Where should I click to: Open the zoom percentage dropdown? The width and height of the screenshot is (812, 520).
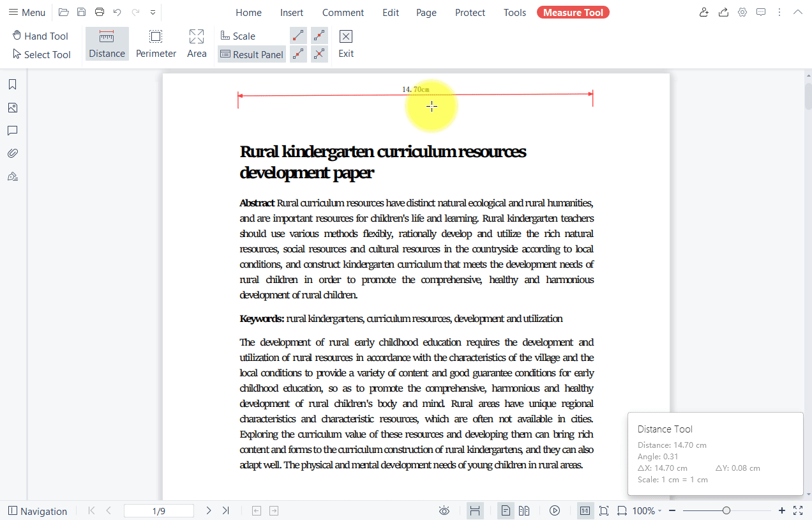[645, 510]
